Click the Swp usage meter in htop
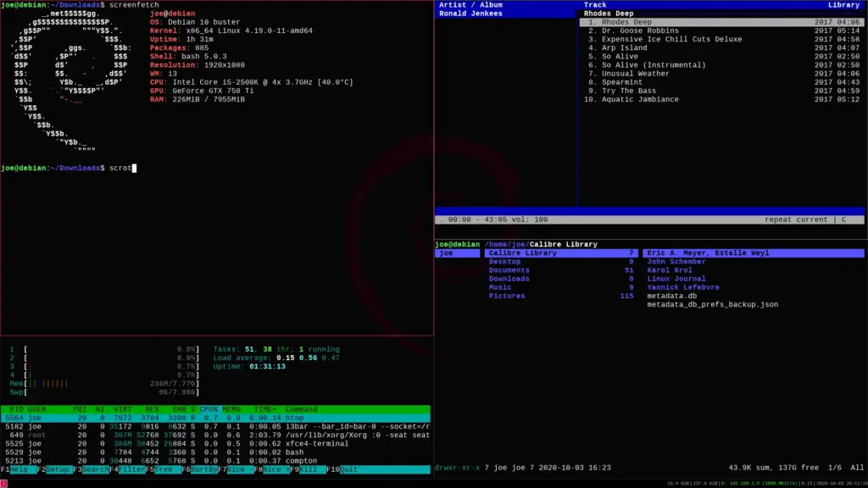 [x=104, y=392]
